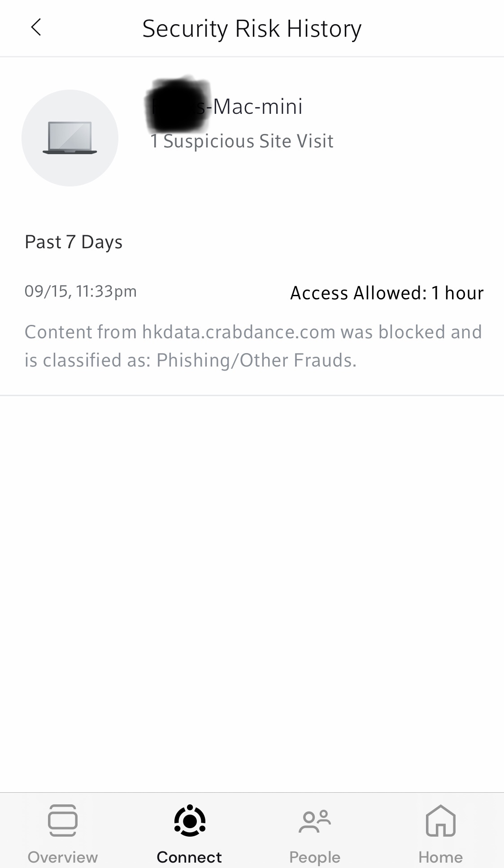Screen dimensions: 504x868
Task: Tap the back arrow
Action: (36, 28)
